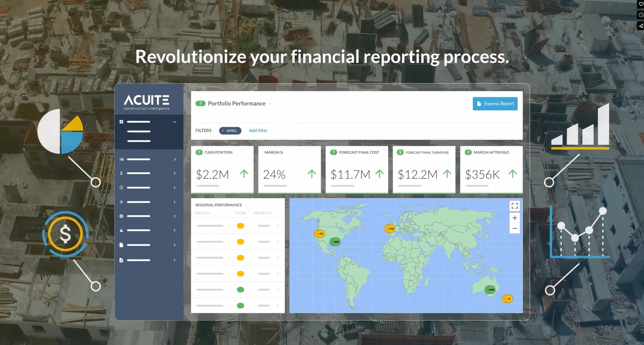The height and width of the screenshot is (345, 644).
Task: Like the video with the heart icon
Action: click(641, 4)
